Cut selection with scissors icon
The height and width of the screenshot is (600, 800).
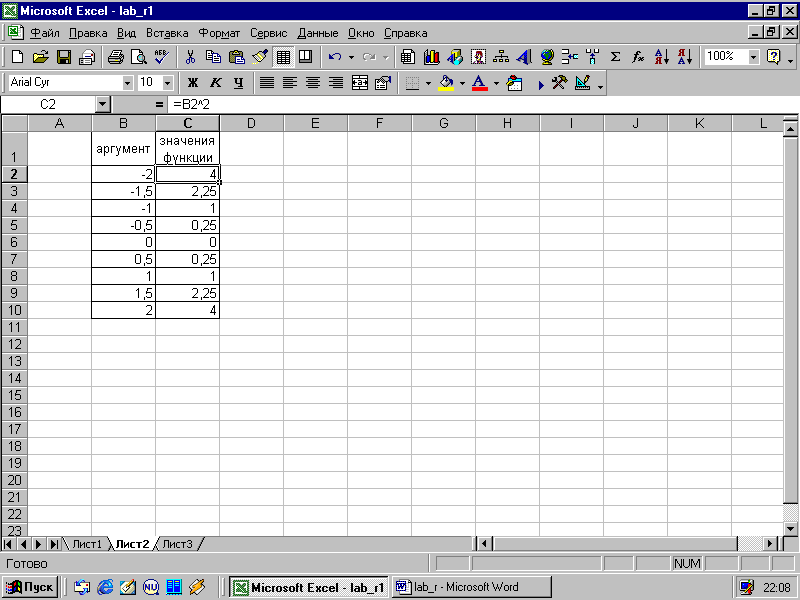click(190, 57)
